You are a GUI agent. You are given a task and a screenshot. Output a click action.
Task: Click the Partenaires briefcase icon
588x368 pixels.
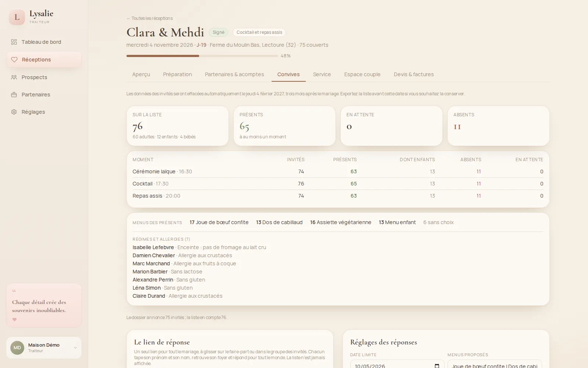14,95
